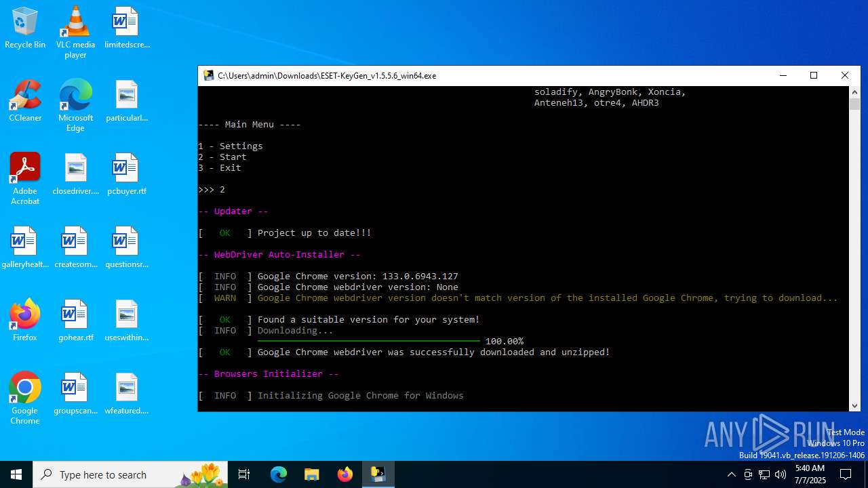Click the 5:40 AM taskbar clock
The height and width of the screenshot is (488, 868).
(x=810, y=474)
